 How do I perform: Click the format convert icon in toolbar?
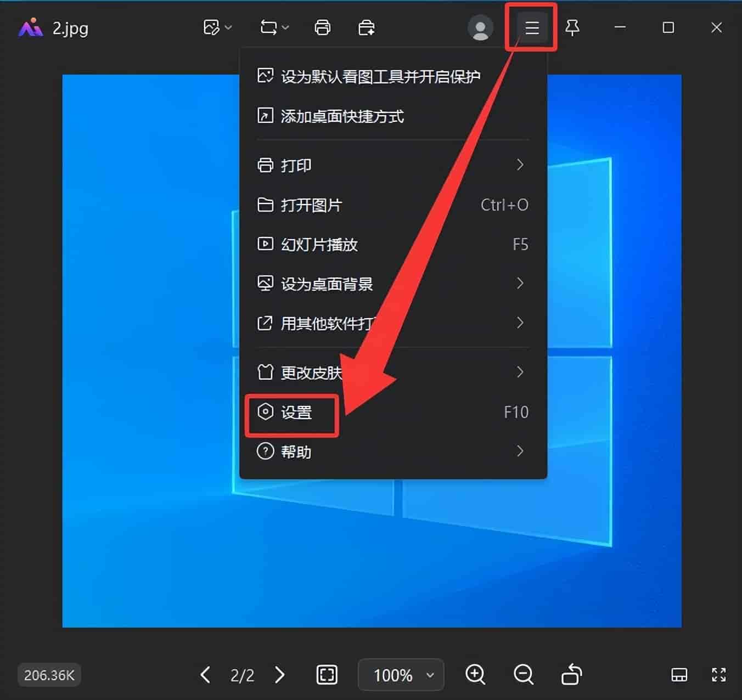point(268,27)
